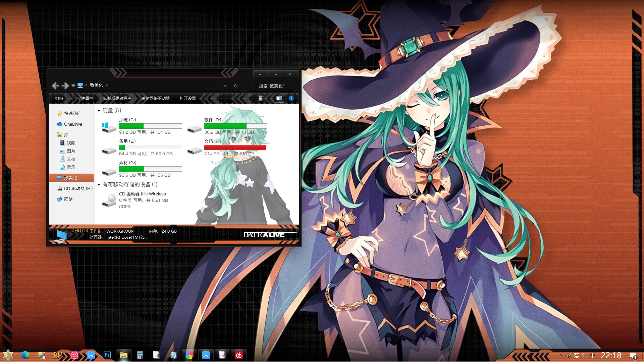The image size is (644, 362).
Task: Click the paper plane tray icon
Action: (569, 355)
